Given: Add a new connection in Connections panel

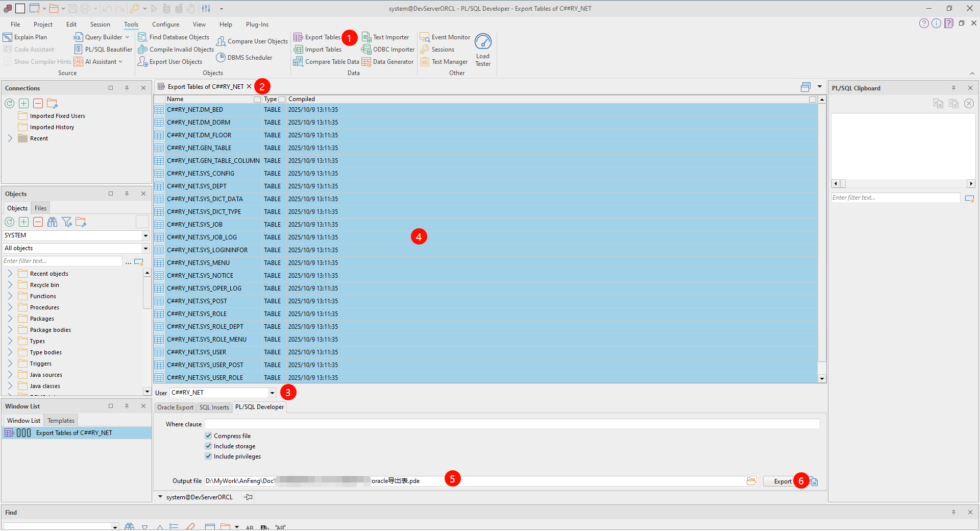Looking at the screenshot, I should [x=23, y=104].
